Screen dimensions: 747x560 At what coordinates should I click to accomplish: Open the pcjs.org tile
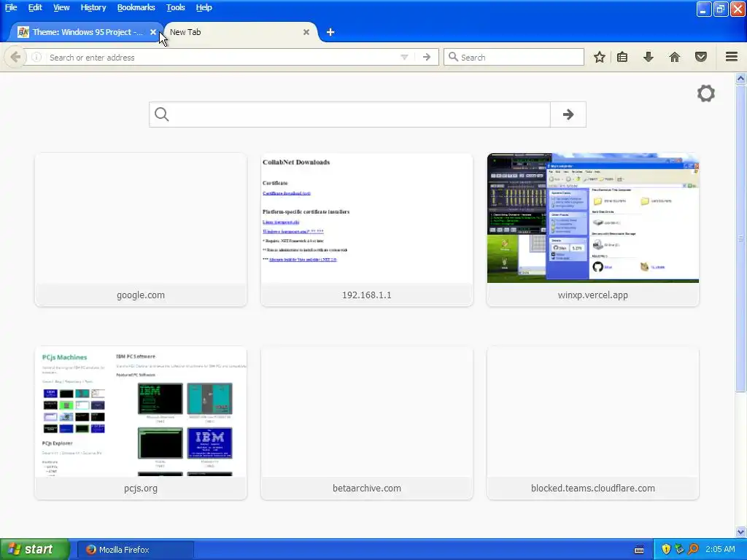(x=141, y=423)
